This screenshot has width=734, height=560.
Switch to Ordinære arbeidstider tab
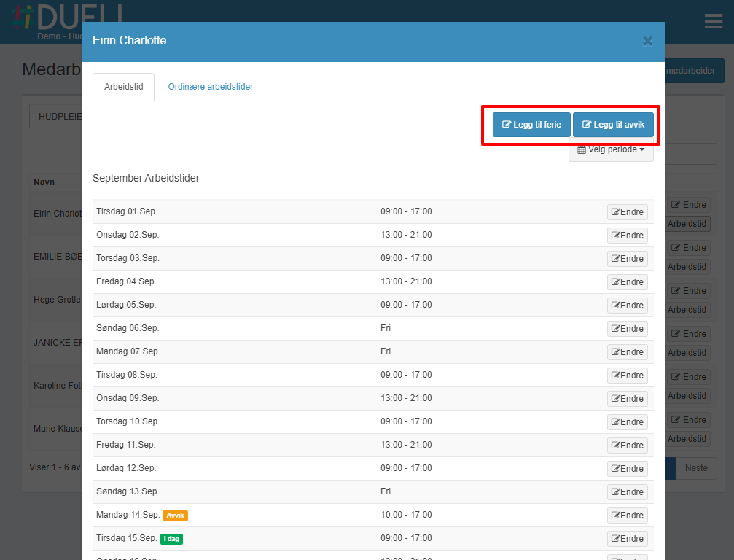coord(210,87)
